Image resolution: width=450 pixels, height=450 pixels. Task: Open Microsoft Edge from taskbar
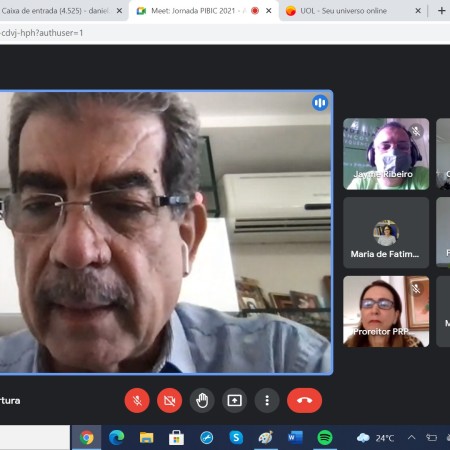click(x=116, y=437)
